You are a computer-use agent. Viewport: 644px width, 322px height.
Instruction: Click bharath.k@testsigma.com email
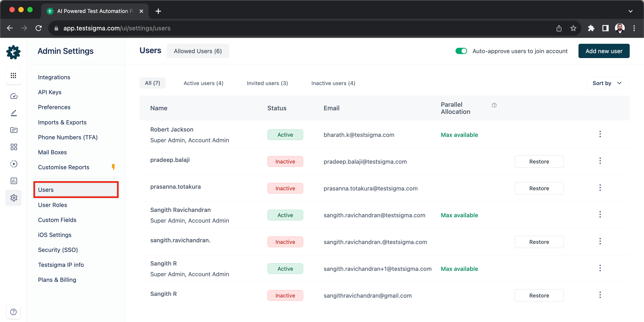click(x=359, y=135)
